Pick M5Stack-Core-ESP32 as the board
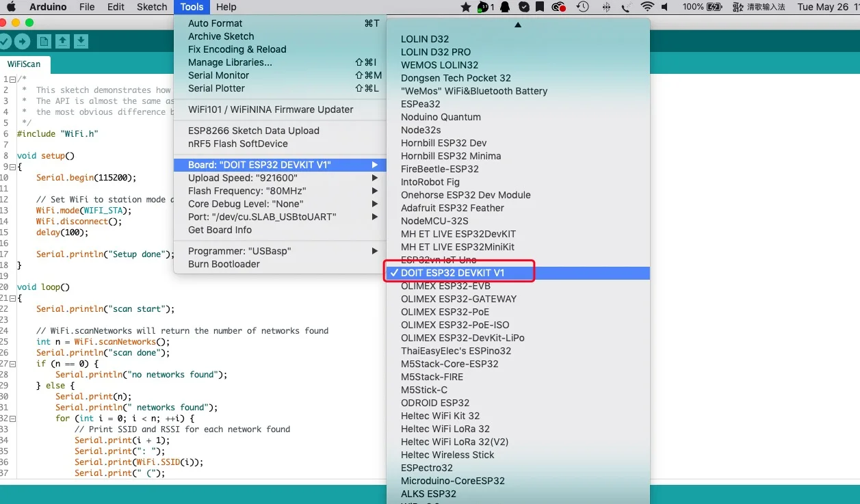The image size is (860, 504). [x=449, y=364]
